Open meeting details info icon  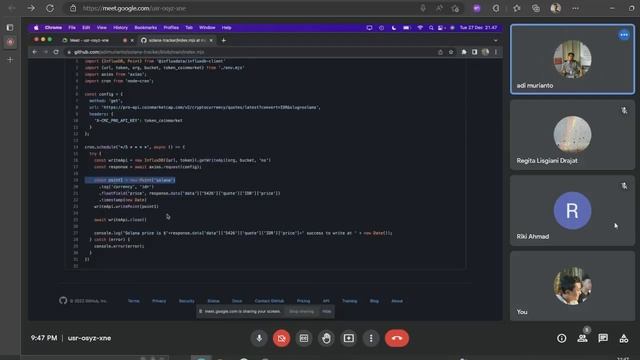tap(562, 338)
